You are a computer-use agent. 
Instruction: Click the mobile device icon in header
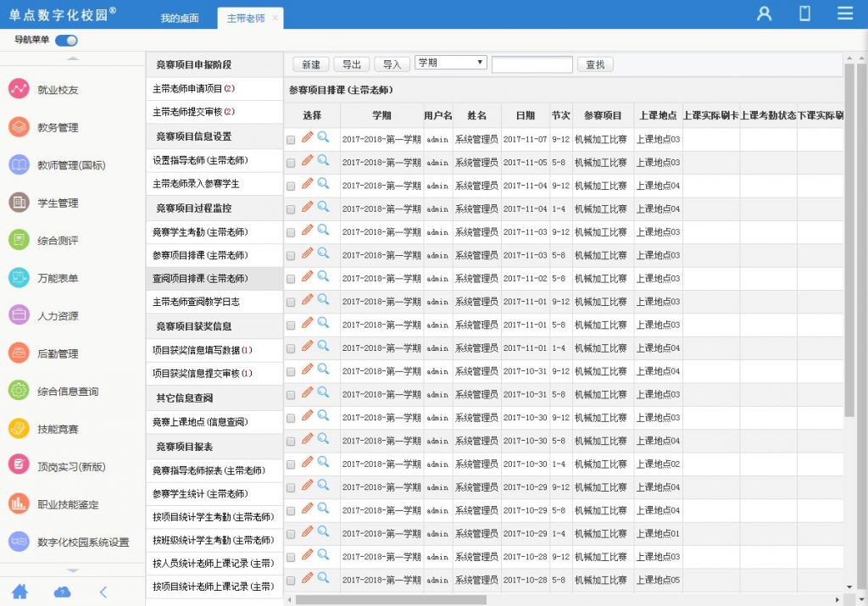pyautogui.click(x=805, y=14)
